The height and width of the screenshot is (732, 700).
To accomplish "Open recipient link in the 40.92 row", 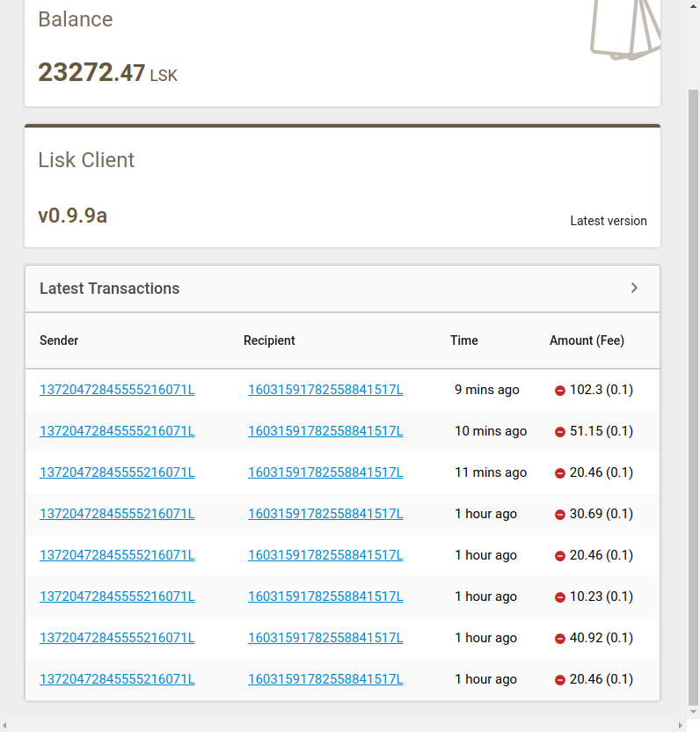I will pos(325,638).
